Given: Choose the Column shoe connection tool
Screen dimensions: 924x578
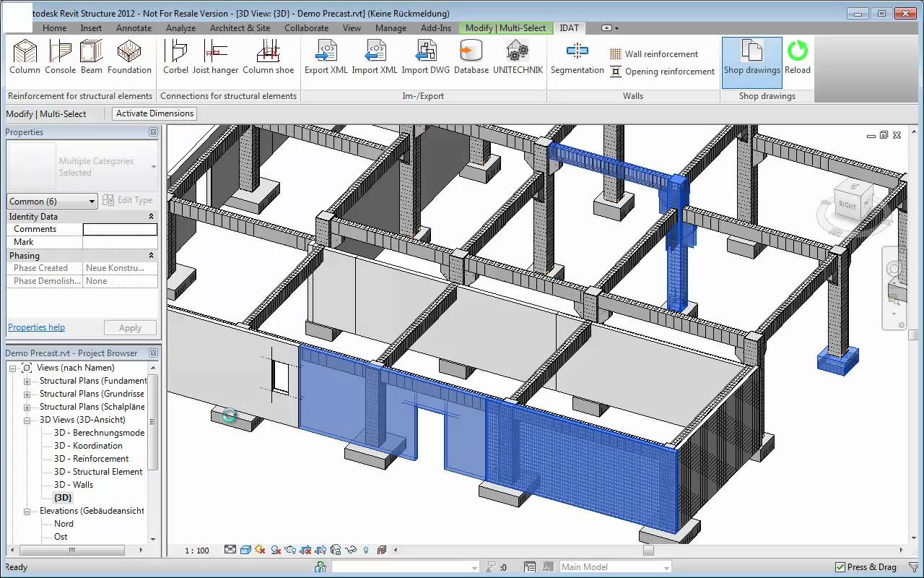Looking at the screenshot, I should point(268,57).
